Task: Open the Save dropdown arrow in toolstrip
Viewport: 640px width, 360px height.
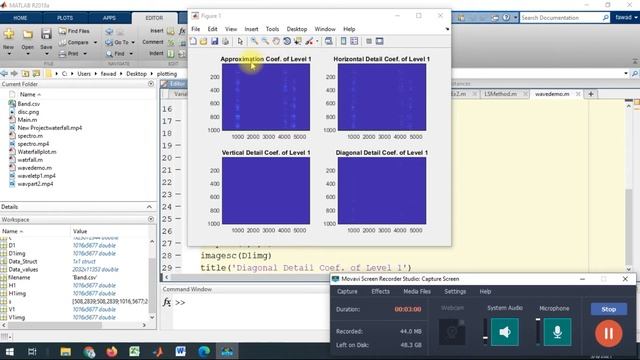Action: coord(46,54)
